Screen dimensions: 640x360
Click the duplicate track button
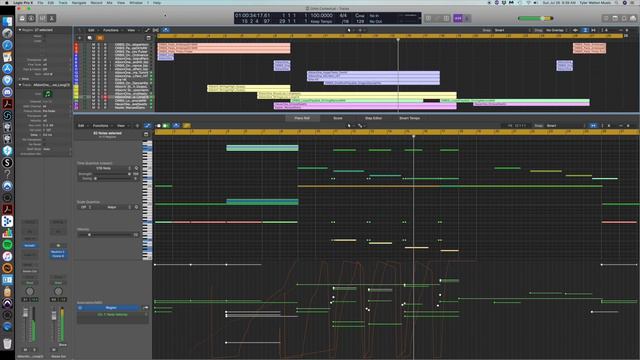(x=89, y=38)
